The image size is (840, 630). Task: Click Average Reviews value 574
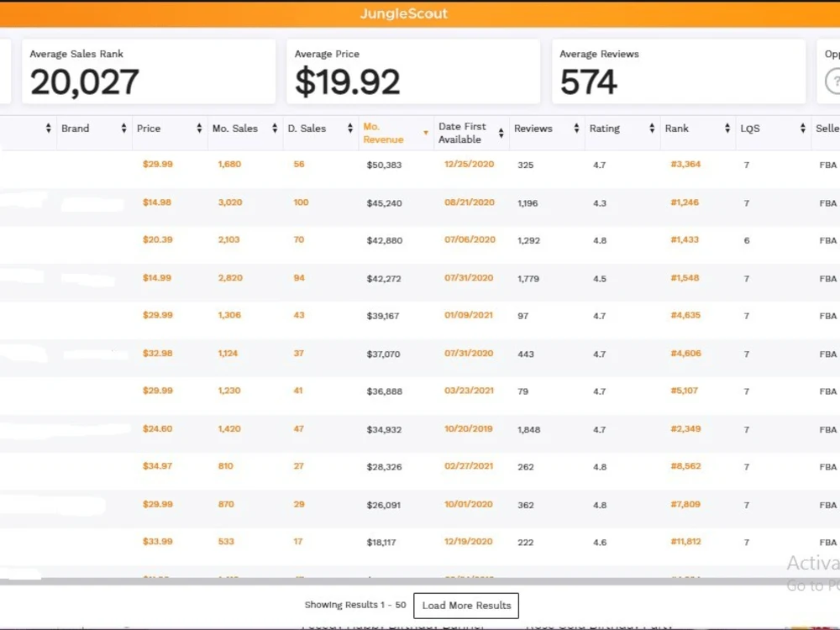[589, 82]
